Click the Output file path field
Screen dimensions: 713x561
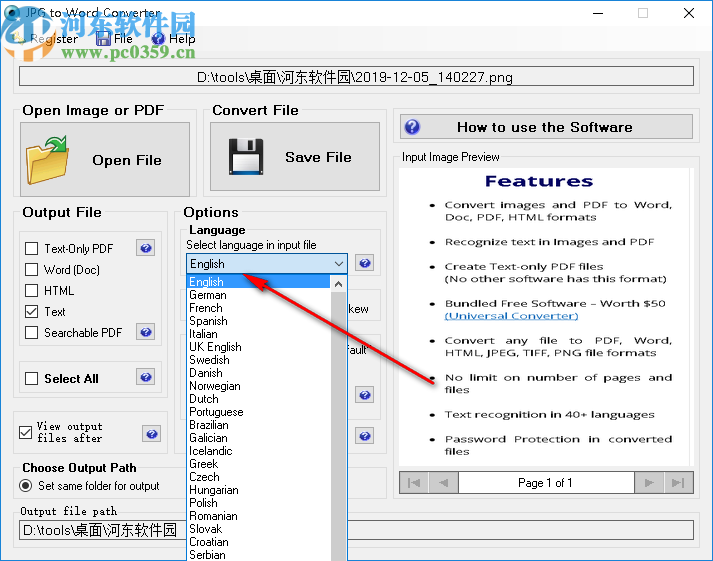[x=356, y=530]
